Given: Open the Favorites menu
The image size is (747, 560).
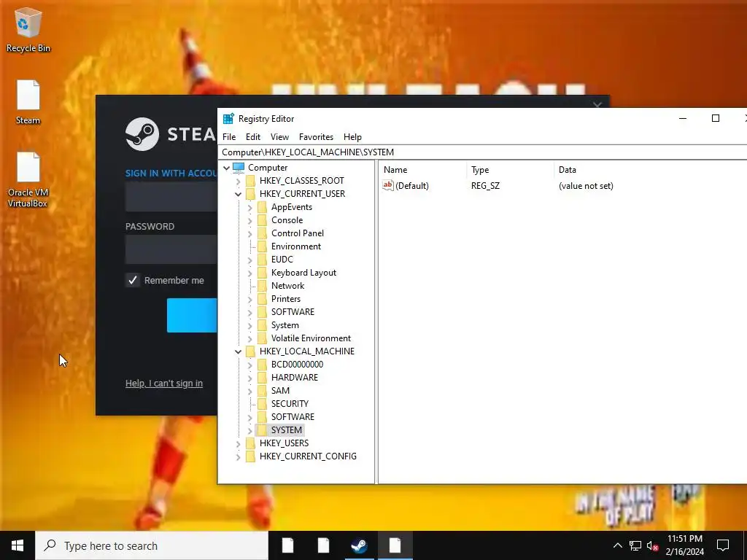Looking at the screenshot, I should click(x=316, y=136).
